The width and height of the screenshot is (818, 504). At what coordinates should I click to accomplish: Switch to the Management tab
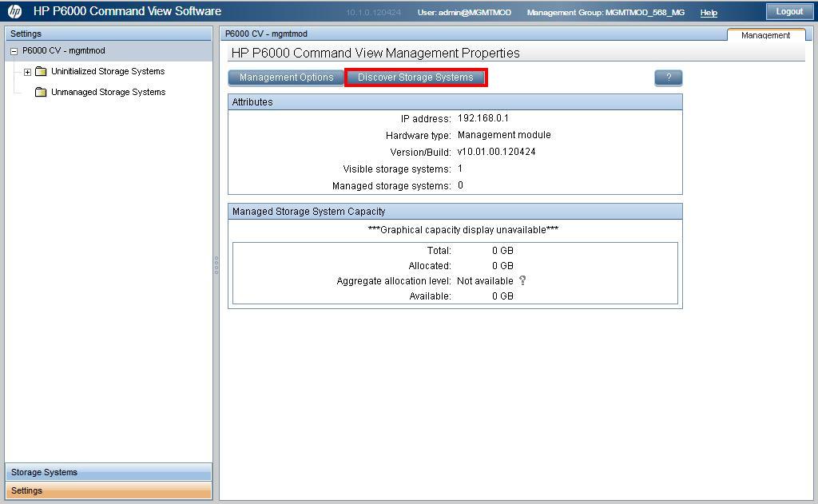pyautogui.click(x=766, y=35)
